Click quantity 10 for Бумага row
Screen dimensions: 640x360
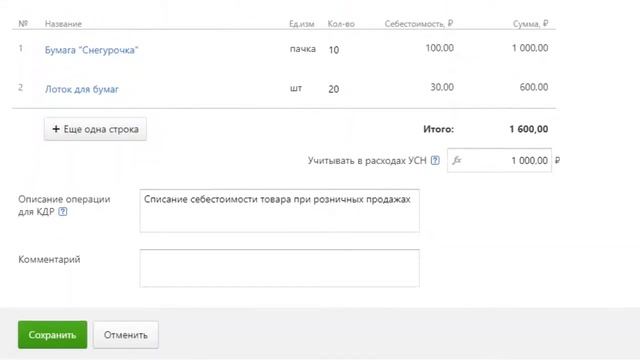coord(334,50)
